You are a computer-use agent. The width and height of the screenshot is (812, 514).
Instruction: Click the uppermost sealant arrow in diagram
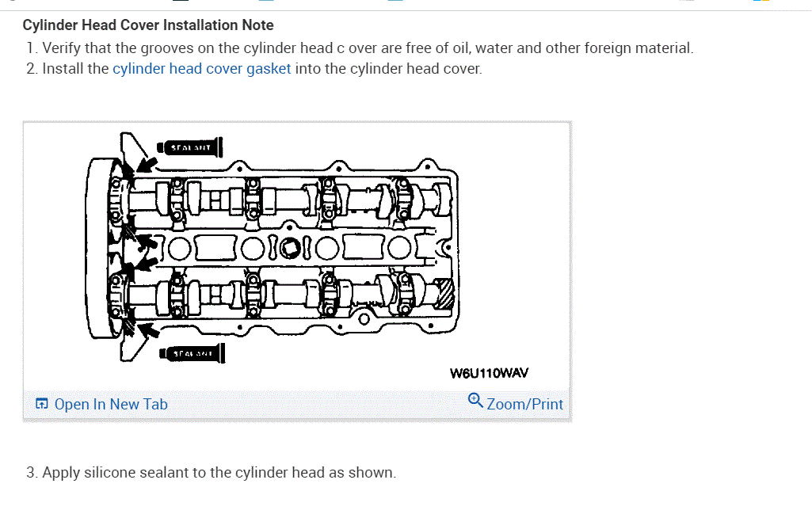tap(145, 165)
